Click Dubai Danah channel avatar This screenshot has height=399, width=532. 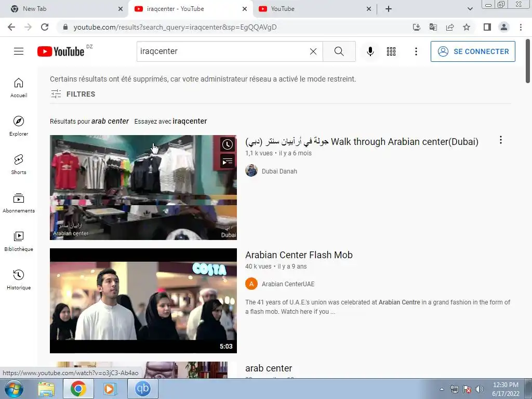click(251, 170)
